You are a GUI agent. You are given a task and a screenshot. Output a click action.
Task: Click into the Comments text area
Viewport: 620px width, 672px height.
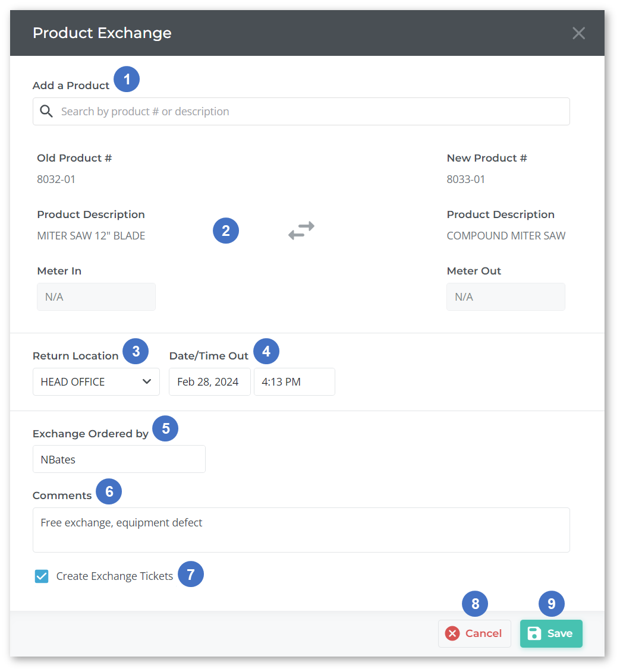pos(301,530)
